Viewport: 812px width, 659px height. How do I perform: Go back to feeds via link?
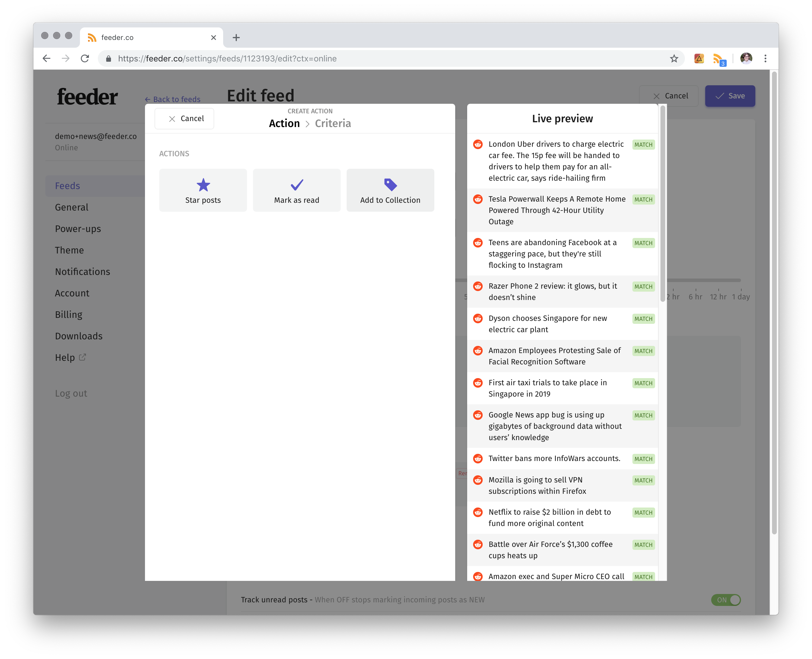[172, 100]
